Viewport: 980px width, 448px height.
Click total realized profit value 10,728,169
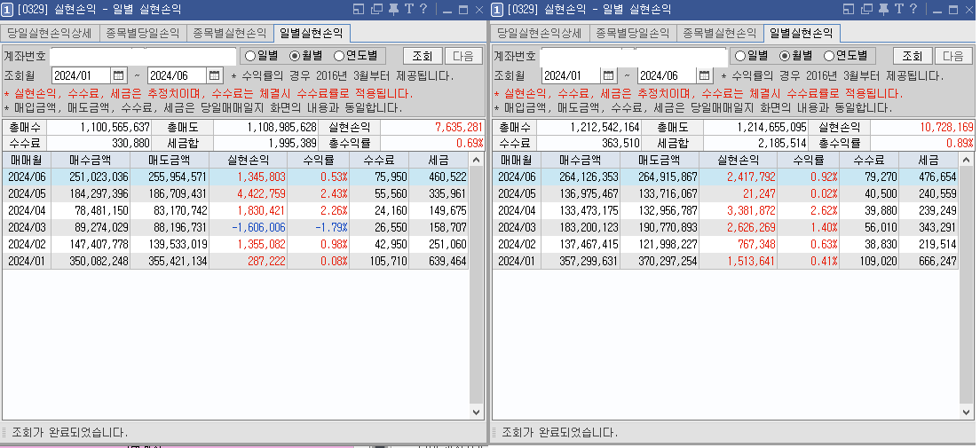[922, 127]
